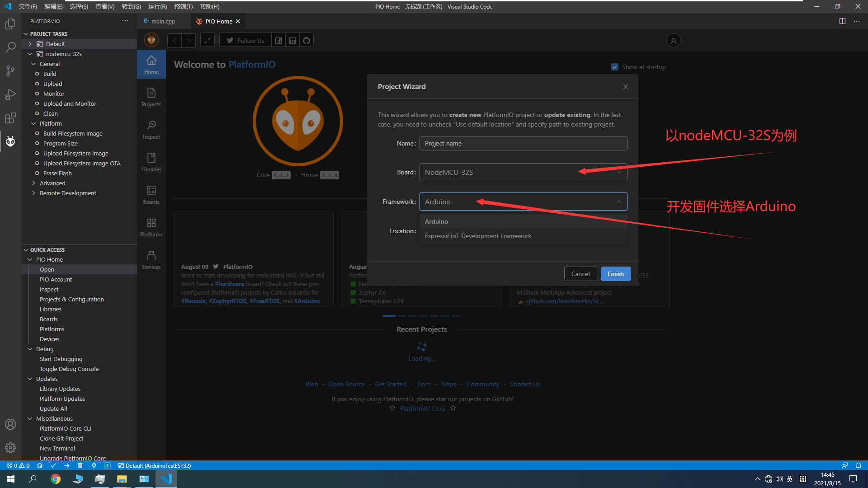Click the PlatformIO Upload arrow in status bar
This screenshot has height=488, width=868.
coord(67,465)
